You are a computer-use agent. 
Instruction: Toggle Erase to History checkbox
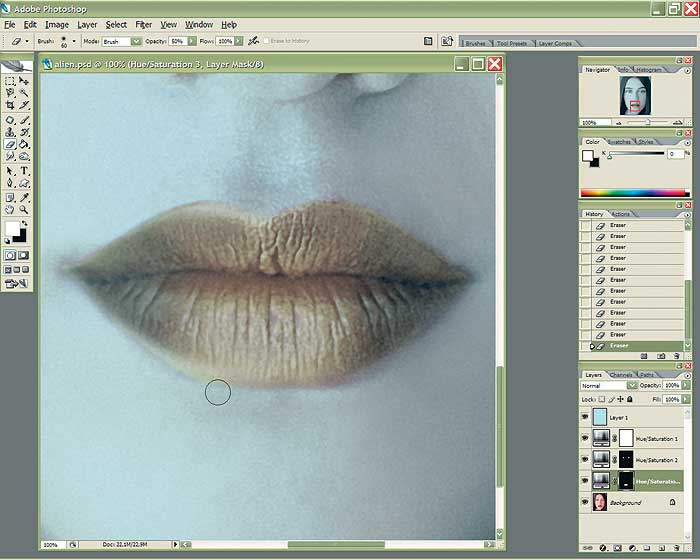266,41
